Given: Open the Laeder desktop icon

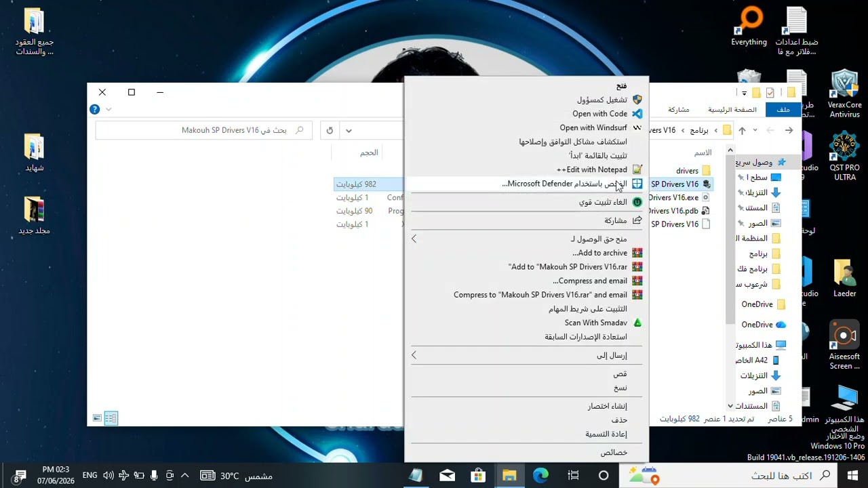Looking at the screenshot, I should click(x=844, y=279).
